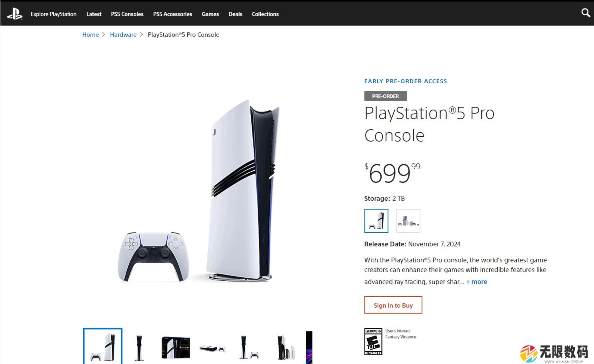594x364 pixels.
Task: Click the ESRB Everyone 10+ rating icon
Action: (x=373, y=342)
